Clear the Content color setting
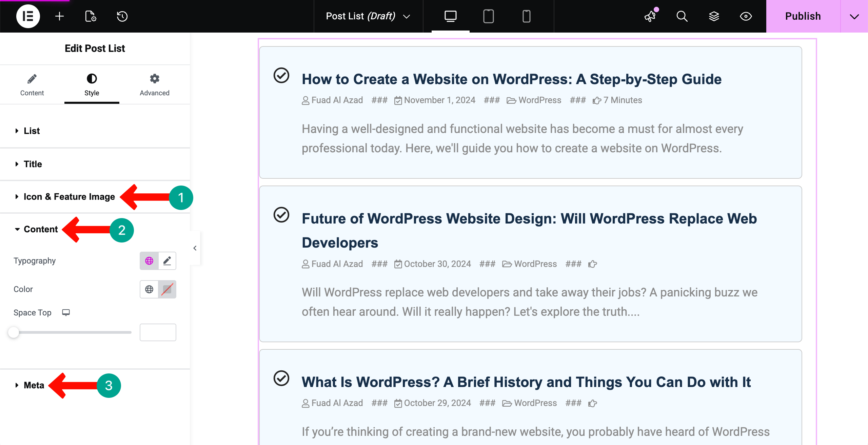This screenshot has height=445, width=868. 167,289
